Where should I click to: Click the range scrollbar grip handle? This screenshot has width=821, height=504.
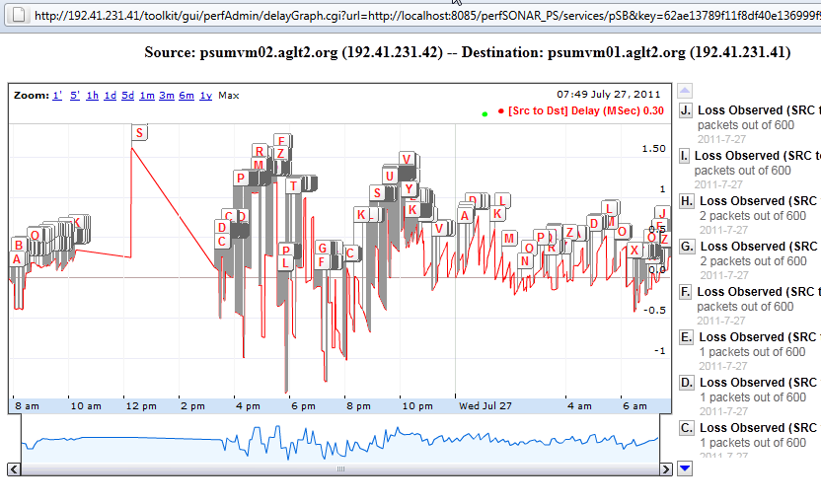(x=340, y=468)
